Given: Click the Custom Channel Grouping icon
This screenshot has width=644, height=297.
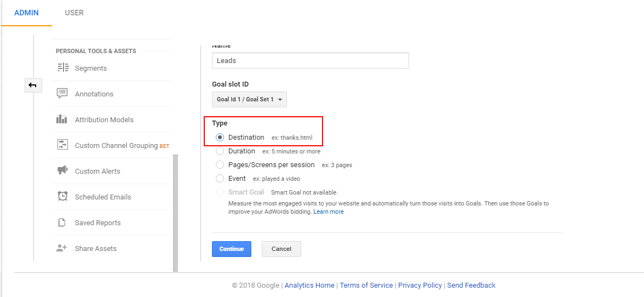Looking at the screenshot, I should 62,145.
